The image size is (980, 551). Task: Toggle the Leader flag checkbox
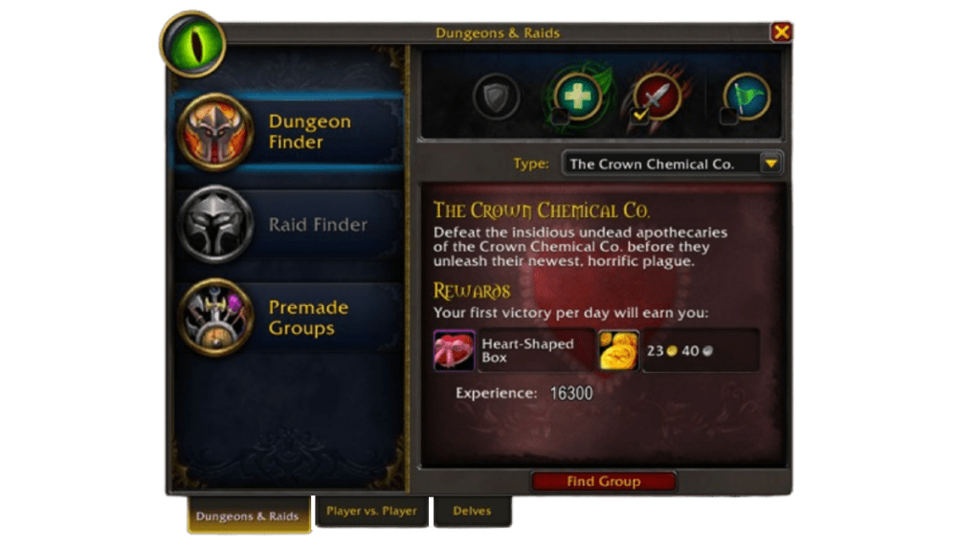click(728, 115)
